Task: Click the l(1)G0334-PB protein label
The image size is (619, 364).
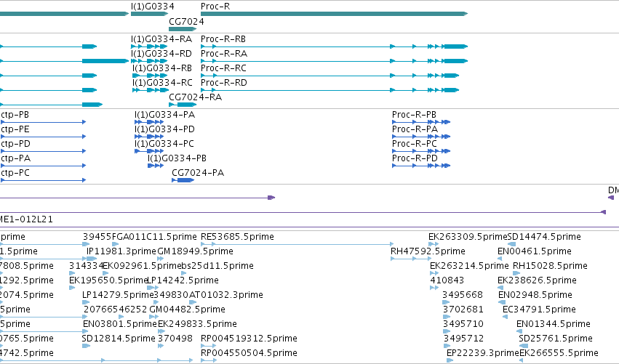Action: coord(177,158)
